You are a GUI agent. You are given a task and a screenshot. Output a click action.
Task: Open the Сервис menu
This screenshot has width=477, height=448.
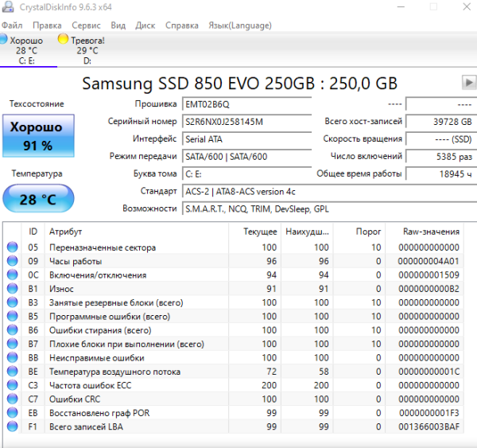click(86, 25)
